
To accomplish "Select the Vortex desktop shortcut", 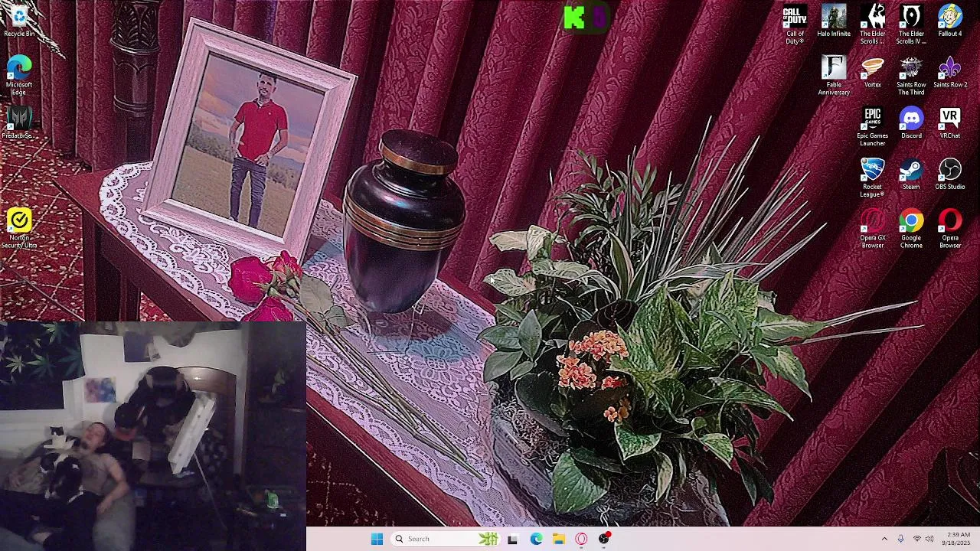I will pos(873,72).
